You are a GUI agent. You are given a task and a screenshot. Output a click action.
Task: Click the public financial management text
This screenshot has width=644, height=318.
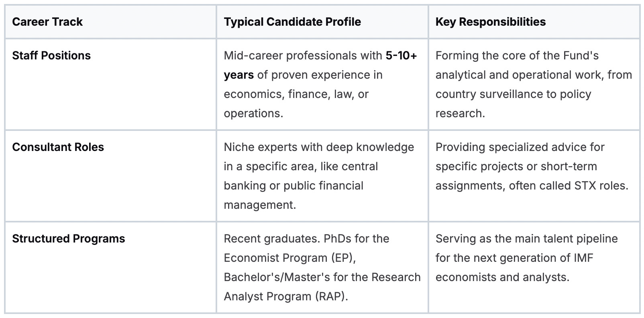[x=293, y=195]
